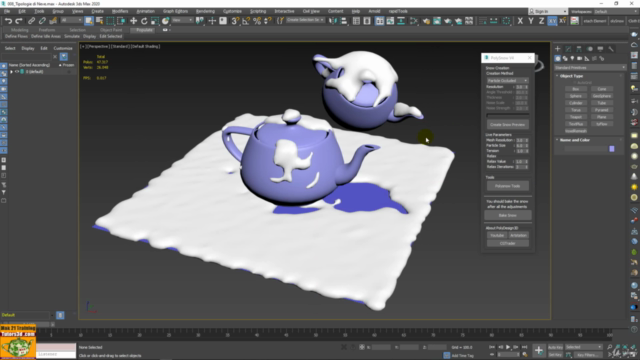
Task: Click the Sphere primitive button
Action: pyautogui.click(x=576, y=96)
